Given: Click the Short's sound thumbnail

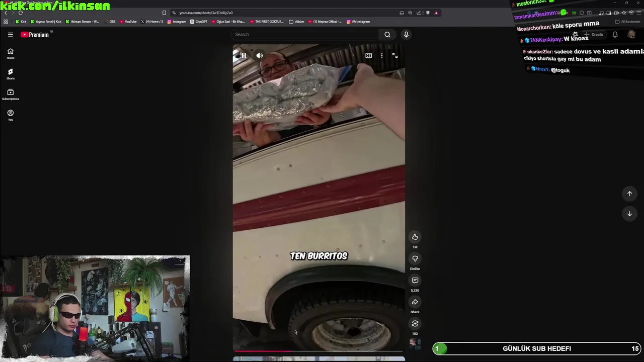Looking at the screenshot, I should click(415, 344).
